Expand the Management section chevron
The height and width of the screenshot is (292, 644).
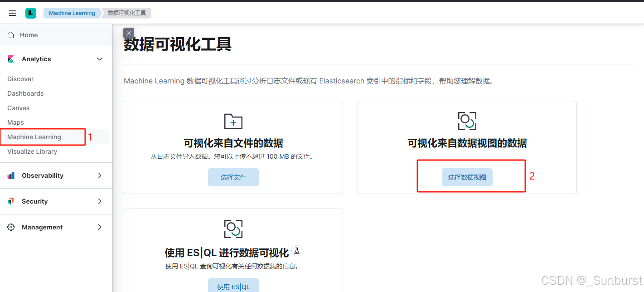click(x=100, y=227)
